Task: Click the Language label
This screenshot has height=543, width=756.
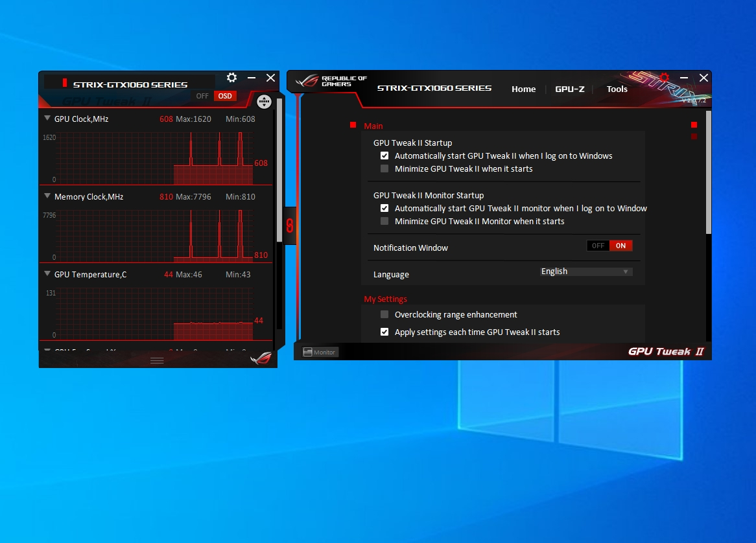Action: pos(391,275)
